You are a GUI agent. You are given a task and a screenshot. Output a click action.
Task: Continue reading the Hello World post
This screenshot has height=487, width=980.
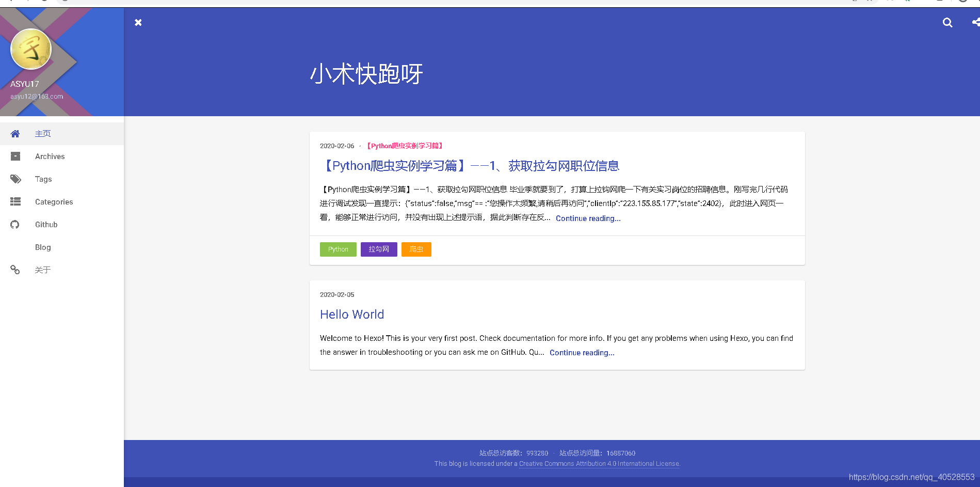[582, 352]
